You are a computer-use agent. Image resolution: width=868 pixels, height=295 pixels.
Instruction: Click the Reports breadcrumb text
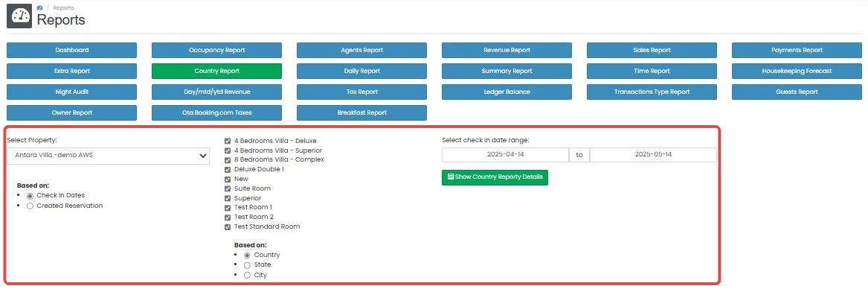click(64, 7)
